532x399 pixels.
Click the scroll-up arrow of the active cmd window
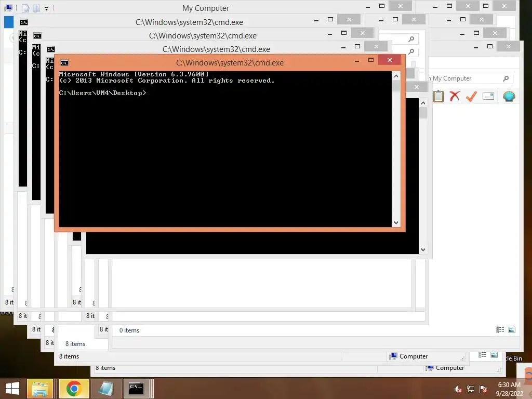(x=396, y=76)
